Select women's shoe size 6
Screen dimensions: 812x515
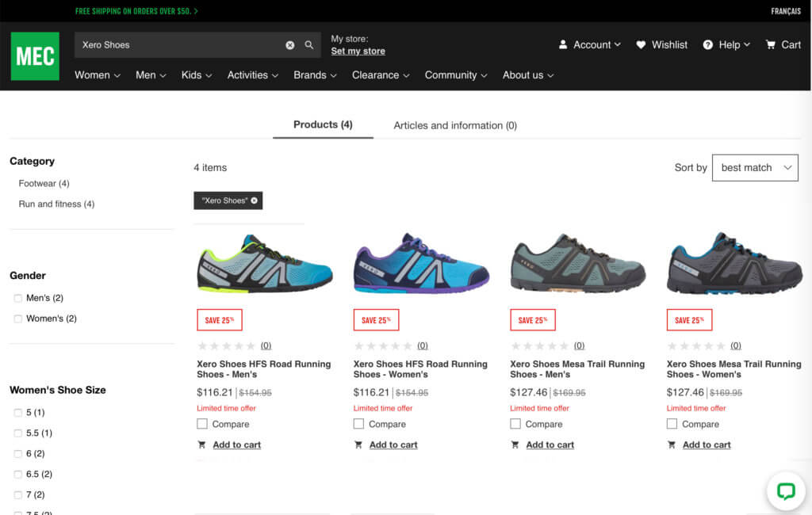tap(18, 454)
